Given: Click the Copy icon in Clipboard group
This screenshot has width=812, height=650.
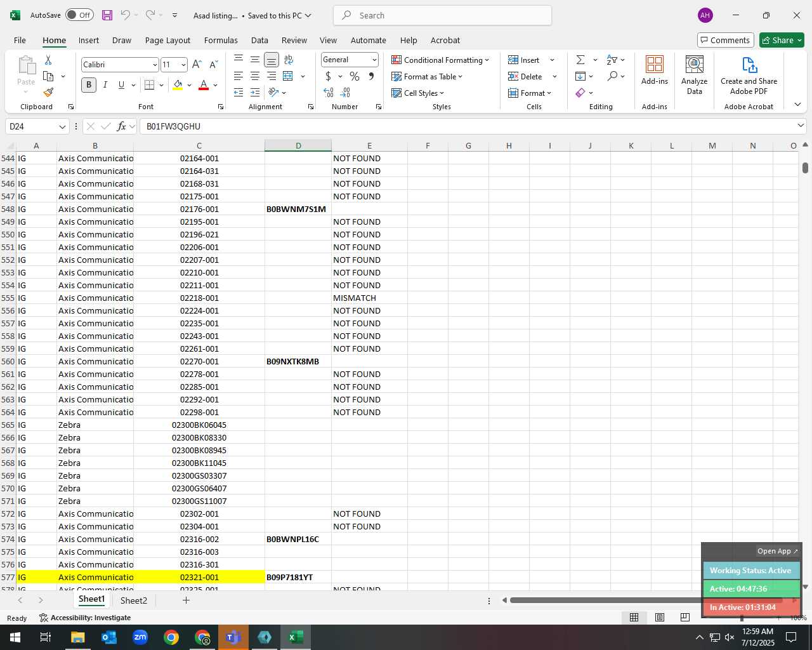Looking at the screenshot, I should [x=48, y=76].
